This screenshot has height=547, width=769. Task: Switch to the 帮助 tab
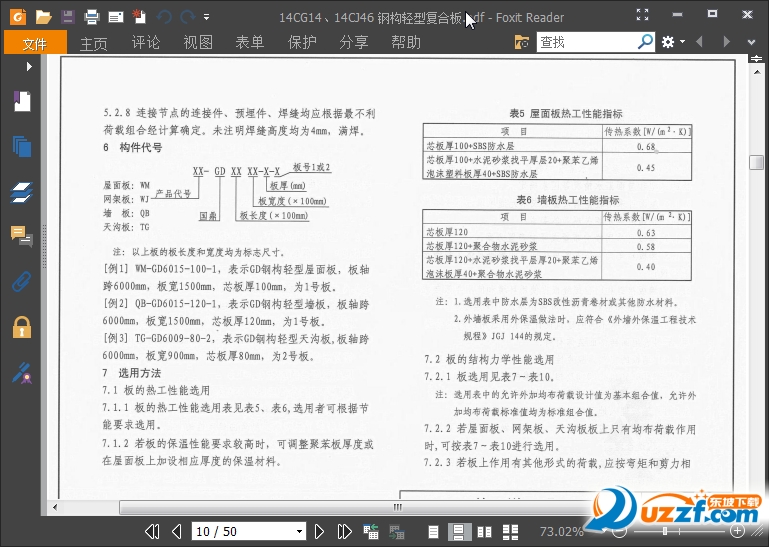pyautogui.click(x=406, y=42)
